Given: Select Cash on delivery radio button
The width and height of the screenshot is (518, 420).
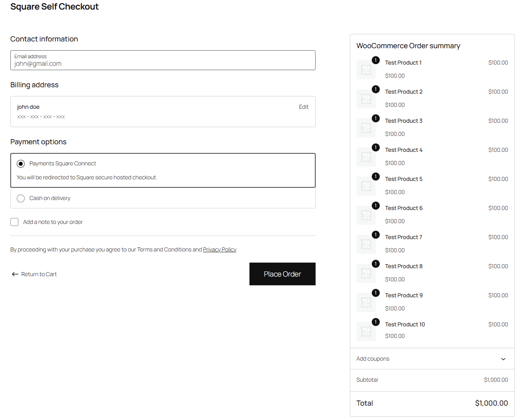Looking at the screenshot, I should point(21,198).
